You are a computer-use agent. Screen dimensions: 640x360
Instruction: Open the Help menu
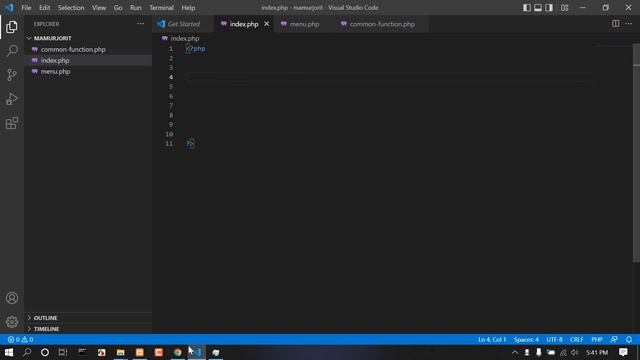click(188, 8)
